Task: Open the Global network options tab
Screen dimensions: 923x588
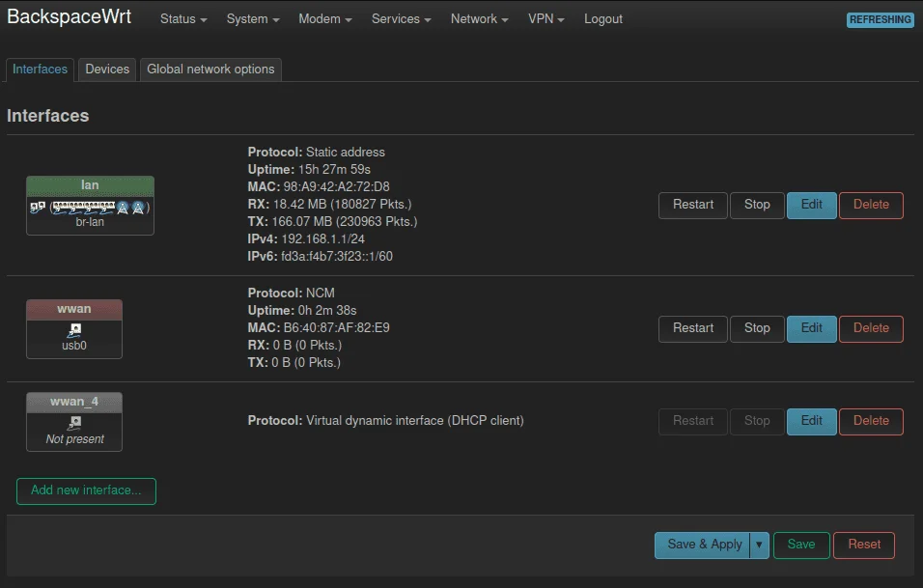Action: point(210,70)
